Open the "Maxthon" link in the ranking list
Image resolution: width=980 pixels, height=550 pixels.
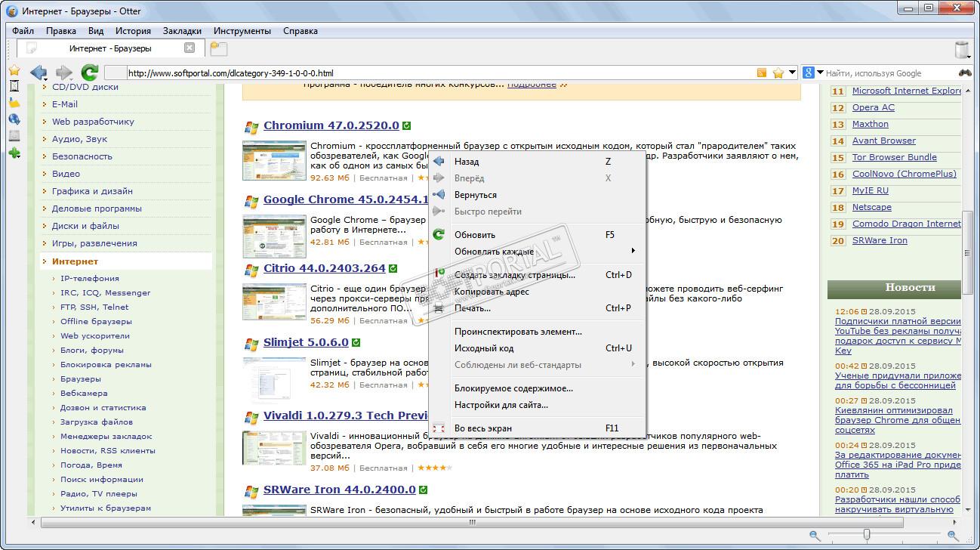point(870,124)
